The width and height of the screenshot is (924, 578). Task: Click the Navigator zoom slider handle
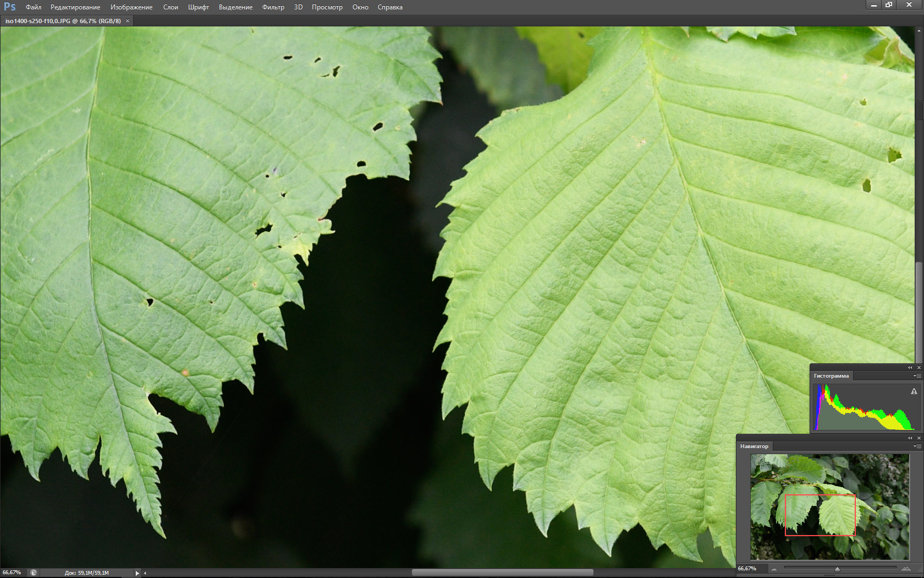point(837,569)
